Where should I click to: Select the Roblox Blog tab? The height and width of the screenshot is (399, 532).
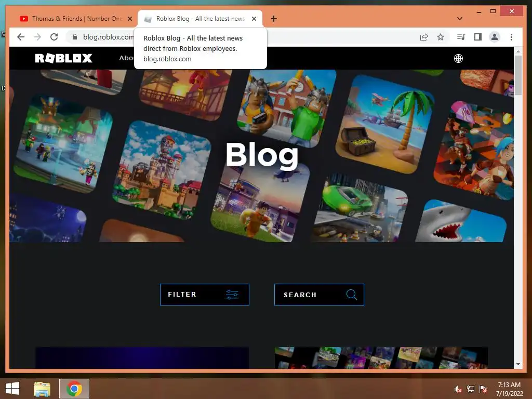tap(200, 19)
